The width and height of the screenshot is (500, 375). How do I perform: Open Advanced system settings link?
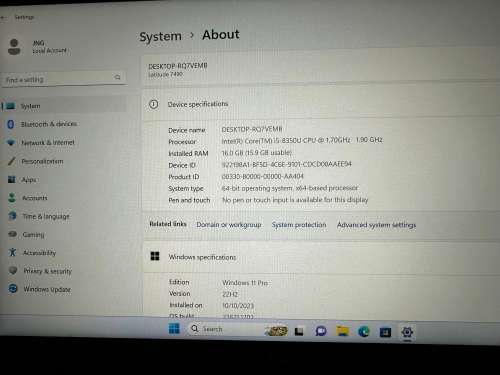(x=376, y=225)
